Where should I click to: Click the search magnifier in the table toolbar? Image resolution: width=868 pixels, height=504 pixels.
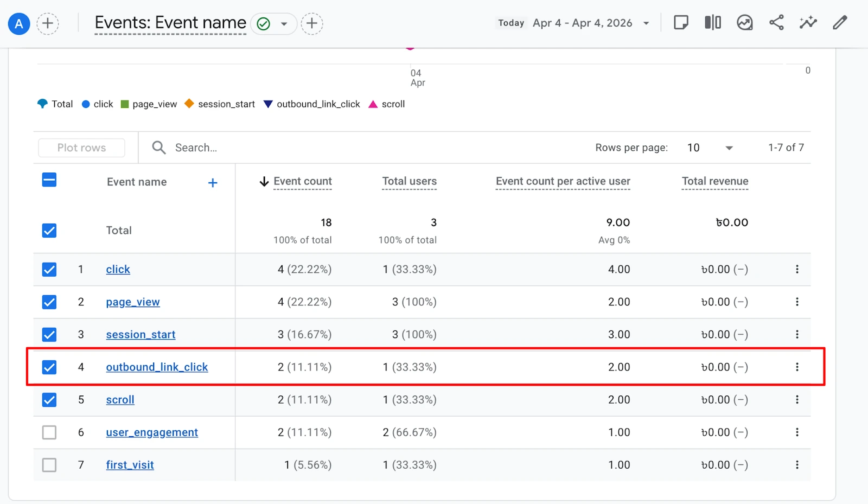(x=158, y=147)
